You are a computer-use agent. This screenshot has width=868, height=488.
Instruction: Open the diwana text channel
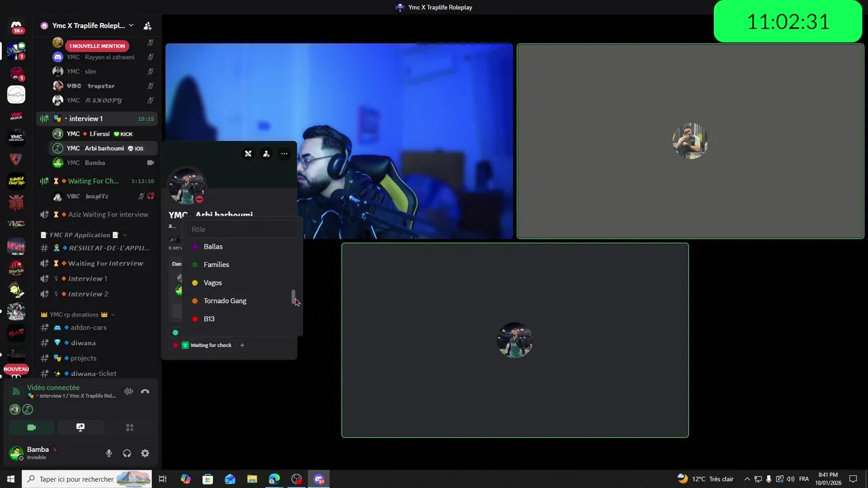click(x=98, y=343)
